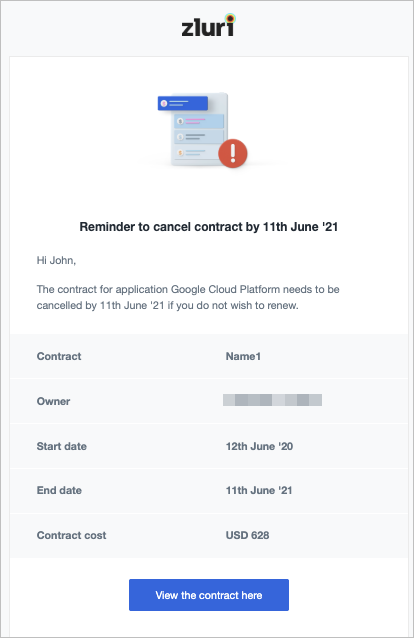Click the contract list illustration
The height and width of the screenshot is (638, 414).
click(202, 130)
